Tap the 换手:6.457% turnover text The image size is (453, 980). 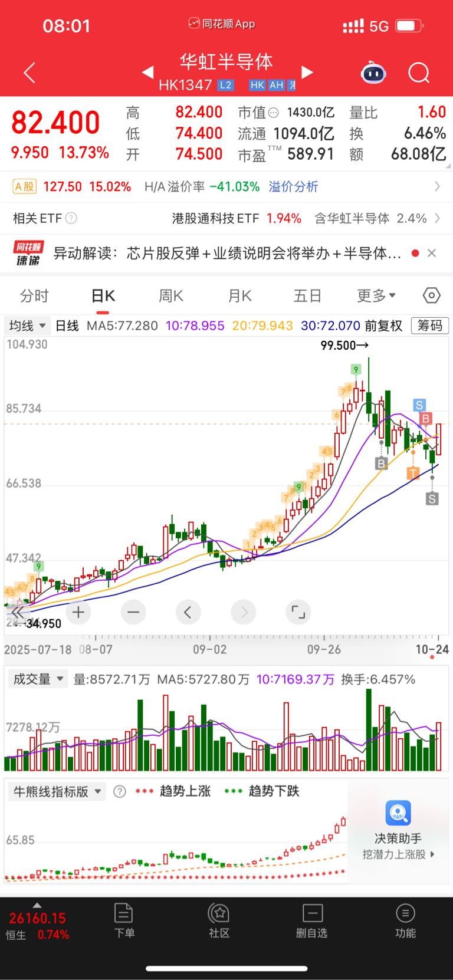click(378, 679)
